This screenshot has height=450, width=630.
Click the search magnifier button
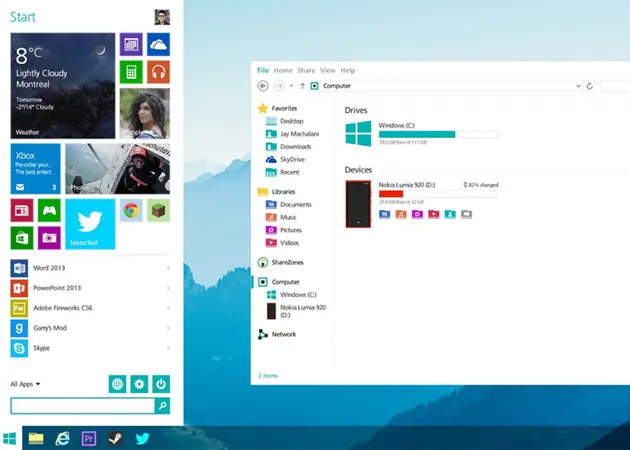[x=162, y=406]
